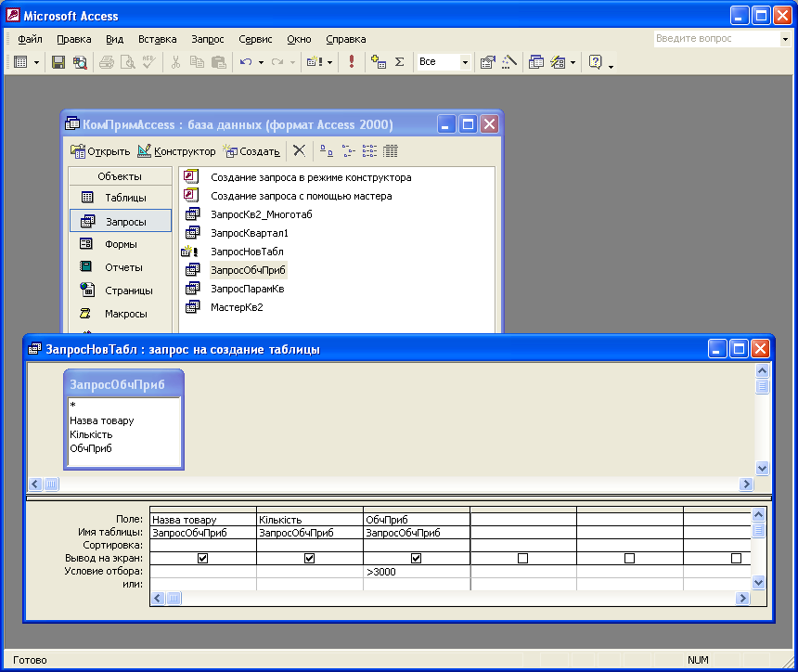Open the Query Type dropdown arrow
798x672 pixels.
[x=329, y=62]
